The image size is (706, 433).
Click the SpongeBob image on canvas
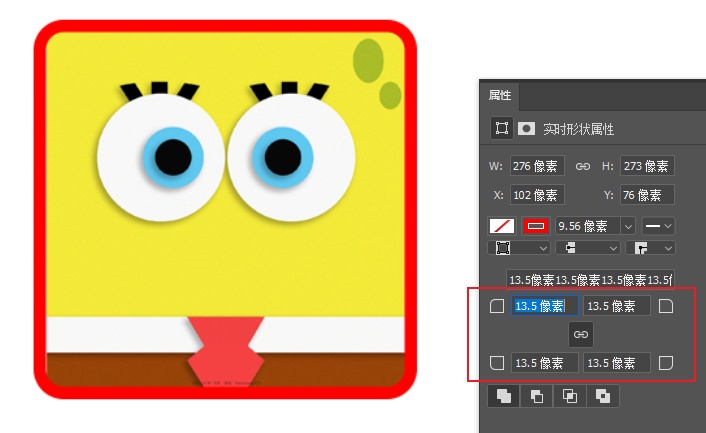pos(225,209)
